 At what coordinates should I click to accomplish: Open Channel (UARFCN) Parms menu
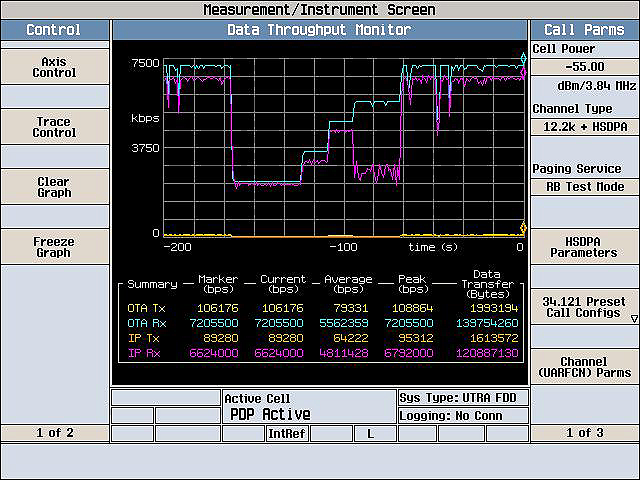(x=585, y=367)
